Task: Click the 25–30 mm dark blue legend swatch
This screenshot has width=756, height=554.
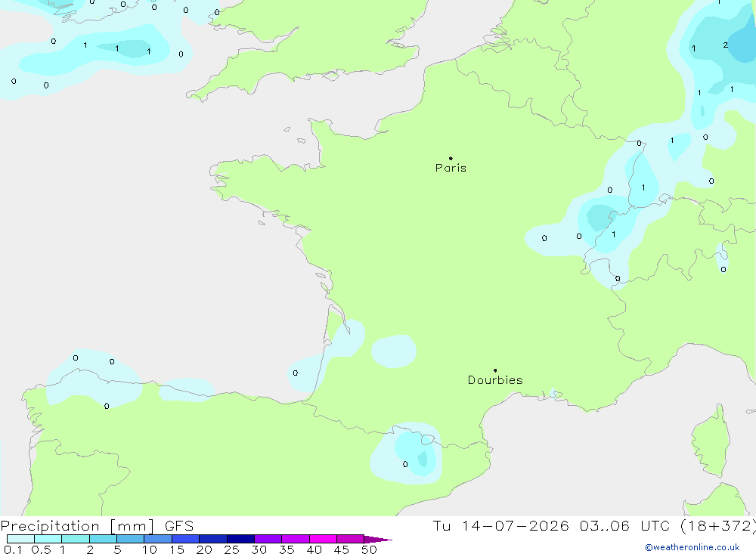Action: pyautogui.click(x=240, y=539)
